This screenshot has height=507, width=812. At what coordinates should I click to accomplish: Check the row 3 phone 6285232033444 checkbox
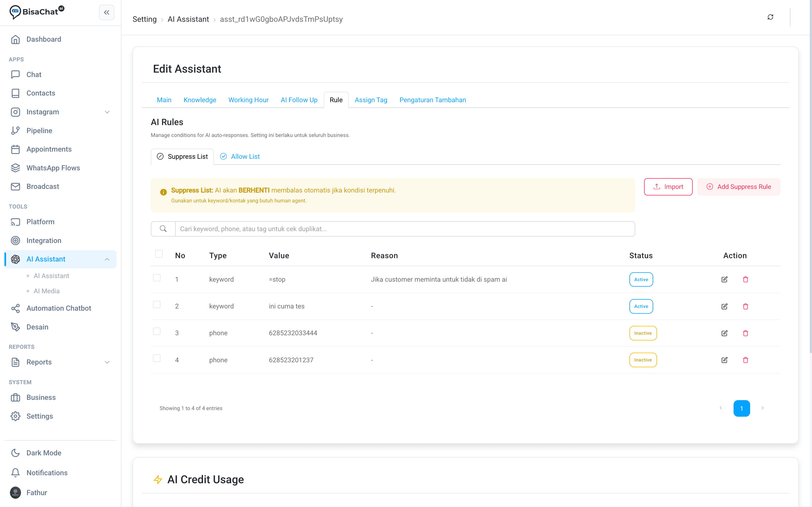pos(157,331)
